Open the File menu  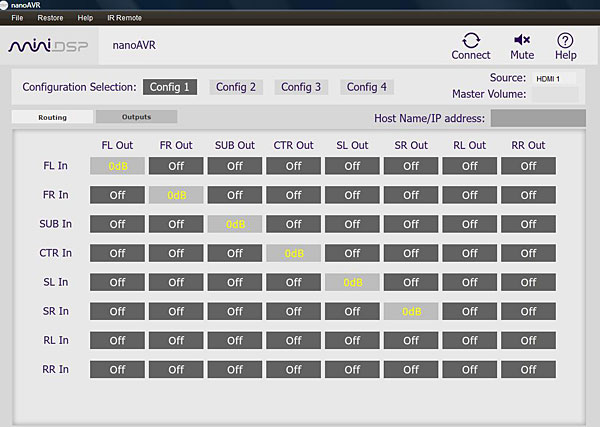pyautogui.click(x=17, y=18)
